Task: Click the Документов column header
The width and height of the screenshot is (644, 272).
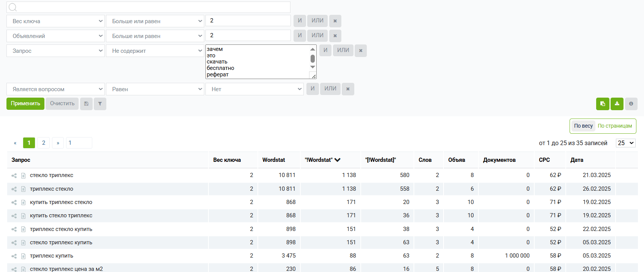Action: [x=499, y=160]
